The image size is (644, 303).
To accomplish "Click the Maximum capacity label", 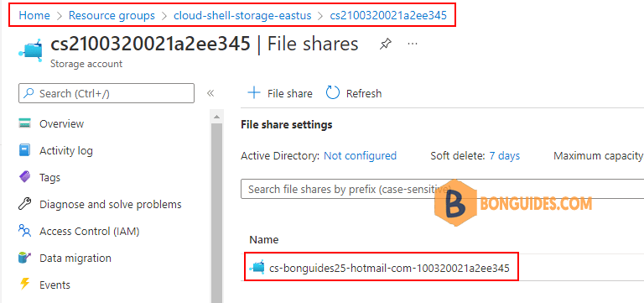I will pyautogui.click(x=599, y=156).
